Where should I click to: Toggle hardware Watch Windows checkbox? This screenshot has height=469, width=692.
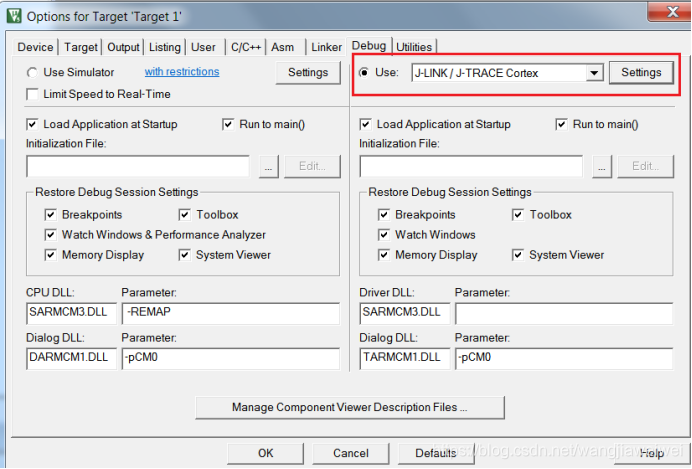384,235
